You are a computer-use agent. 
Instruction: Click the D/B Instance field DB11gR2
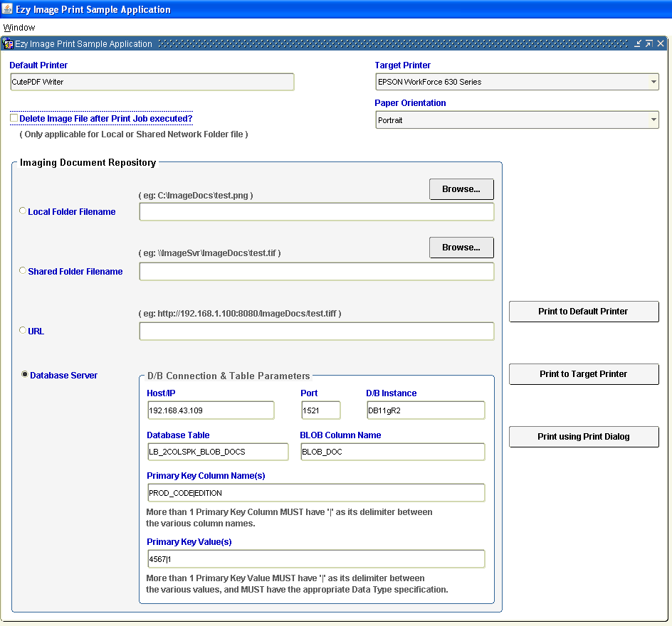[426, 410]
